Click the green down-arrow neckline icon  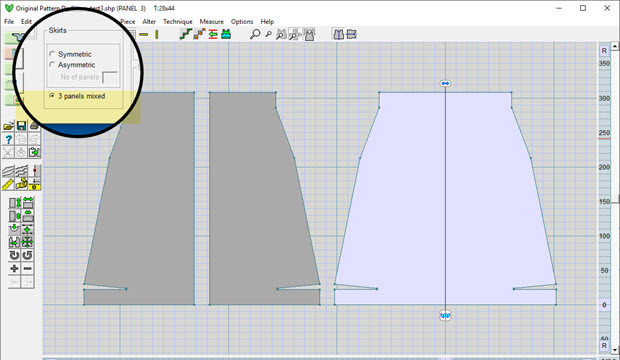[14, 229]
